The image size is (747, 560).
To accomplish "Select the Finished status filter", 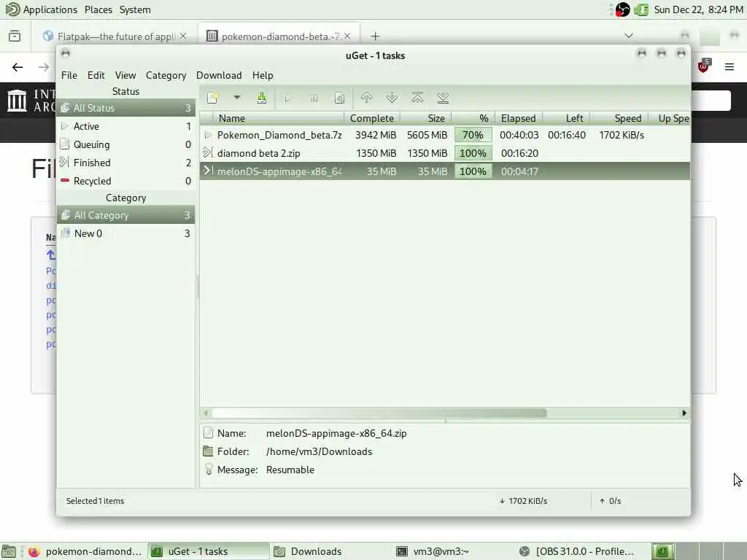I will (x=125, y=163).
